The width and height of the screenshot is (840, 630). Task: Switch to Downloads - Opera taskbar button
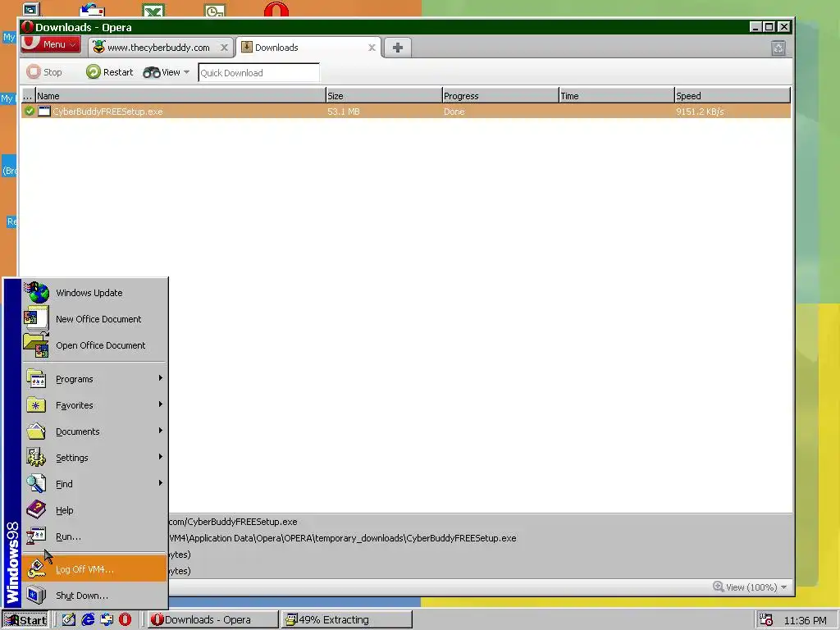coord(213,620)
